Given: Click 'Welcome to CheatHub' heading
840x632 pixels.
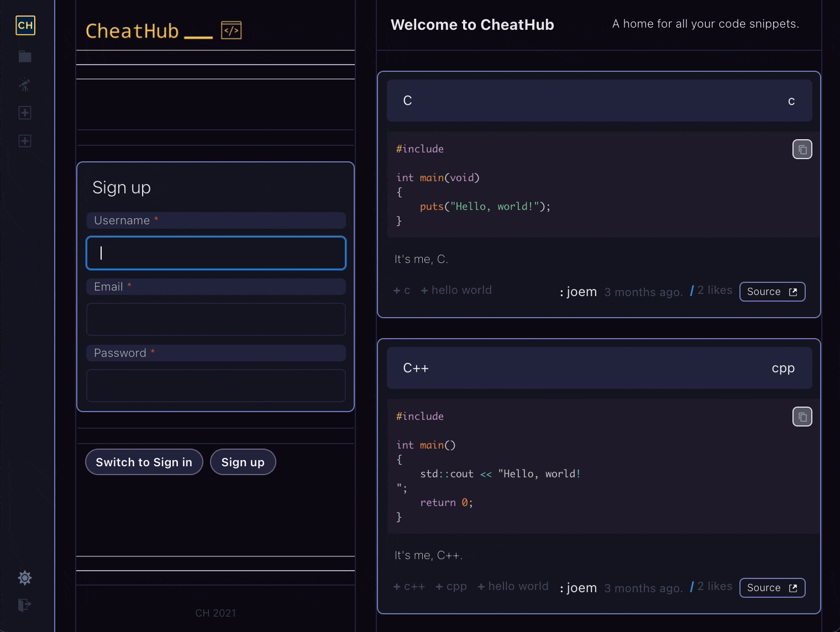Looking at the screenshot, I should 473,25.
